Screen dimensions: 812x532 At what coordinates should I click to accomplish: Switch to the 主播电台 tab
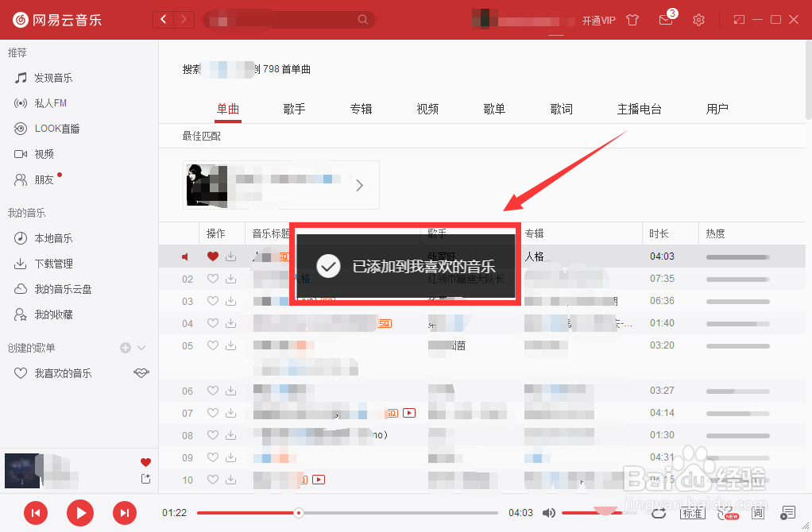640,110
